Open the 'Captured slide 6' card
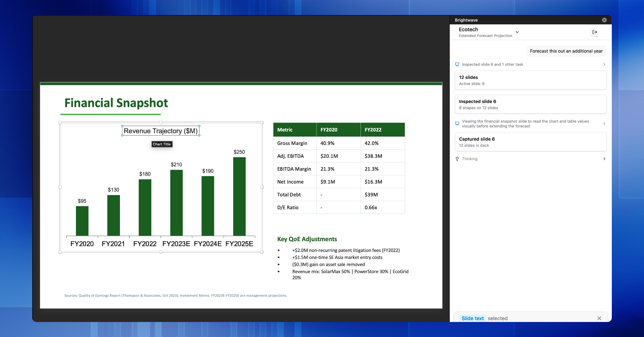The width and height of the screenshot is (644, 337). [x=530, y=142]
